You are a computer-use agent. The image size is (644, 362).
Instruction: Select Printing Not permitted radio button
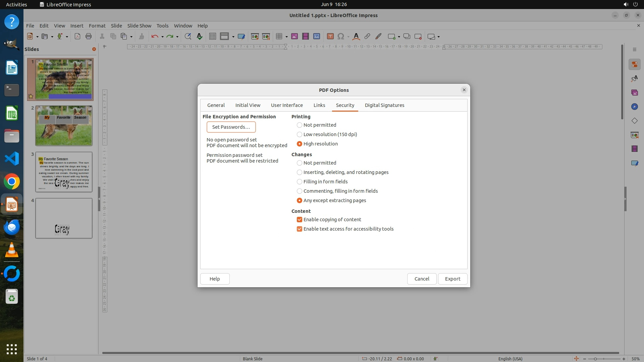300,125
